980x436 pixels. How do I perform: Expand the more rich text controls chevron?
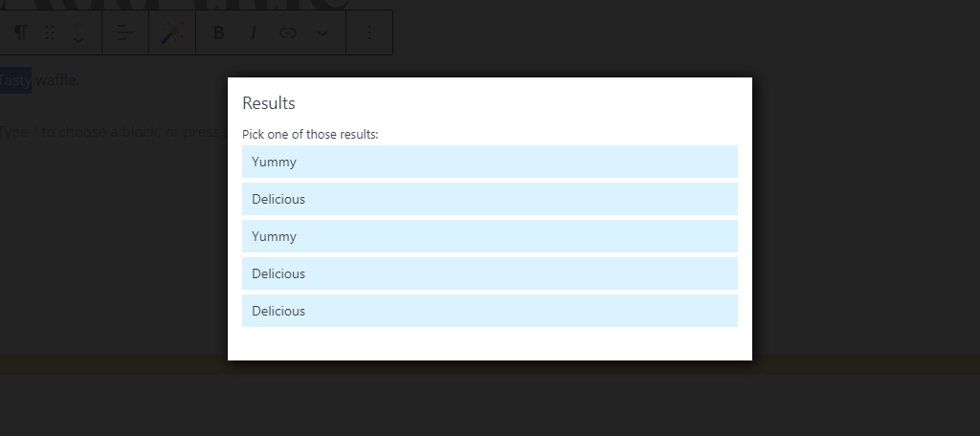point(322,33)
